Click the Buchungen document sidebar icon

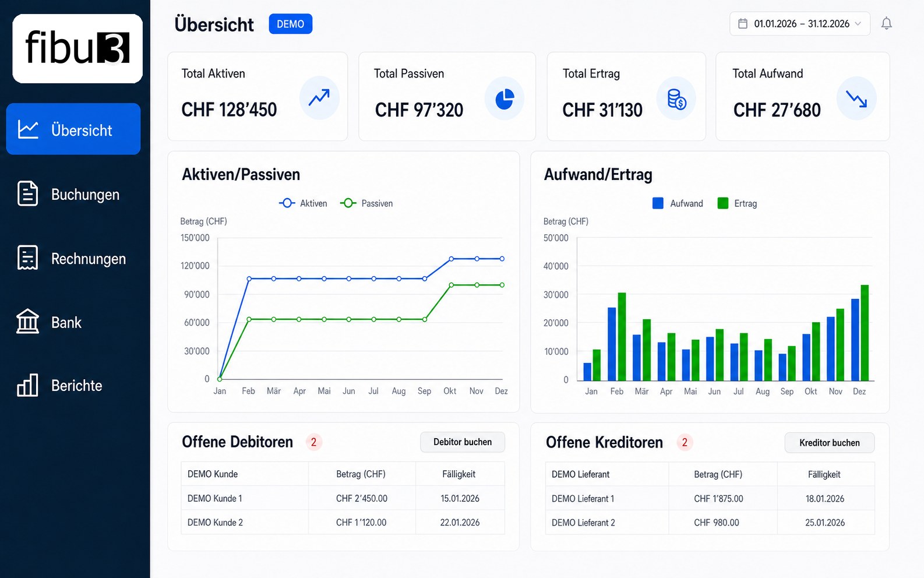click(x=27, y=193)
